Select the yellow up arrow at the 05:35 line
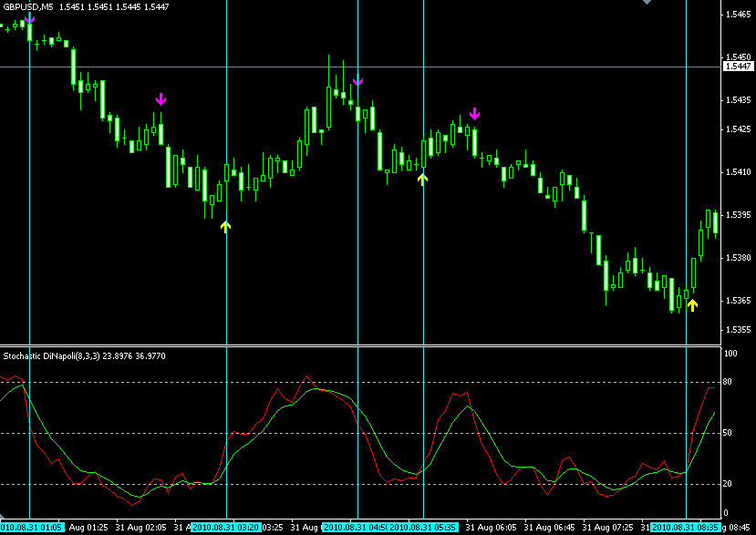The width and height of the screenshot is (756, 535). click(x=422, y=179)
